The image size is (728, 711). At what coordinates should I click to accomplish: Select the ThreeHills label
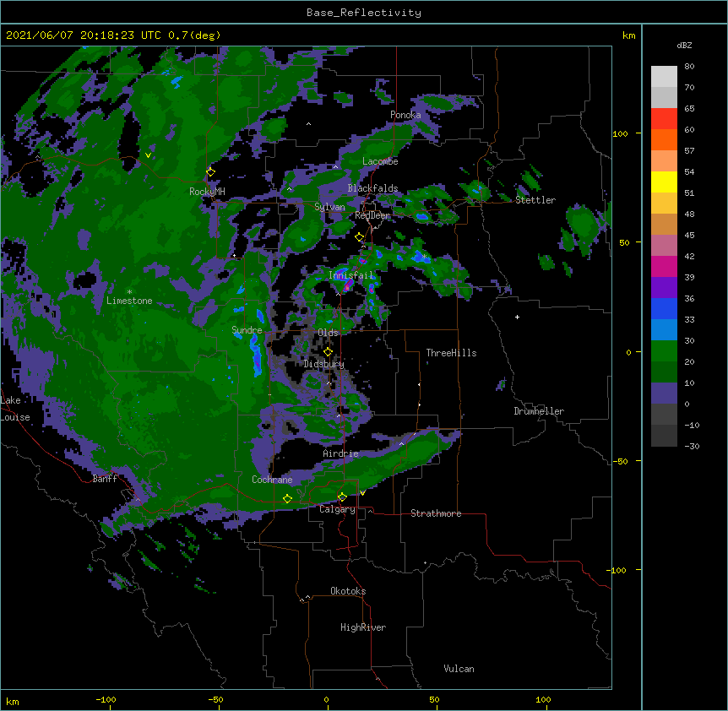click(451, 353)
